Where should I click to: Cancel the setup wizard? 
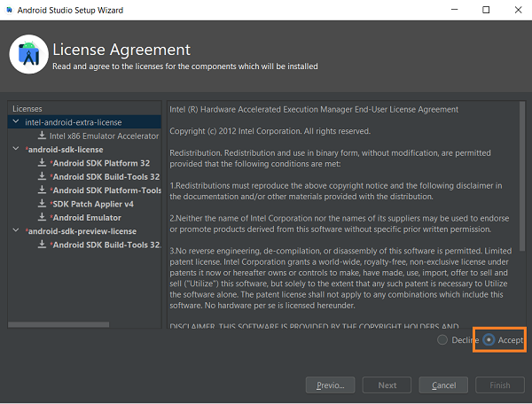coord(443,385)
